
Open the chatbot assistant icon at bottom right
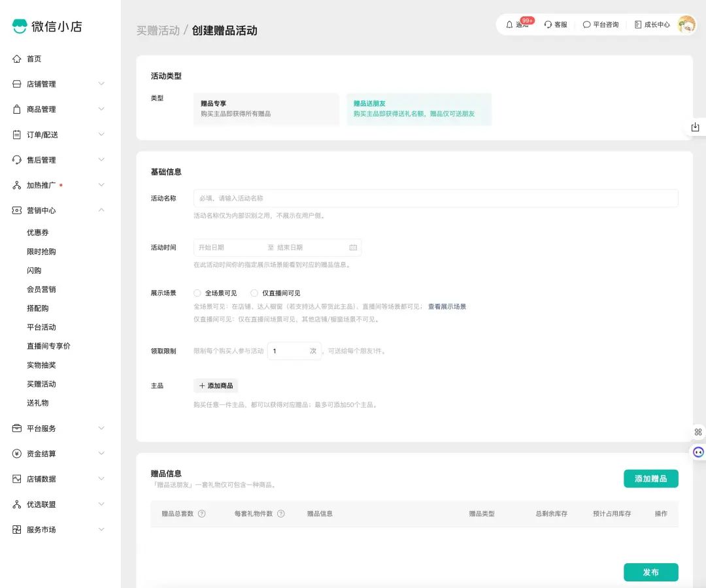[x=698, y=452]
